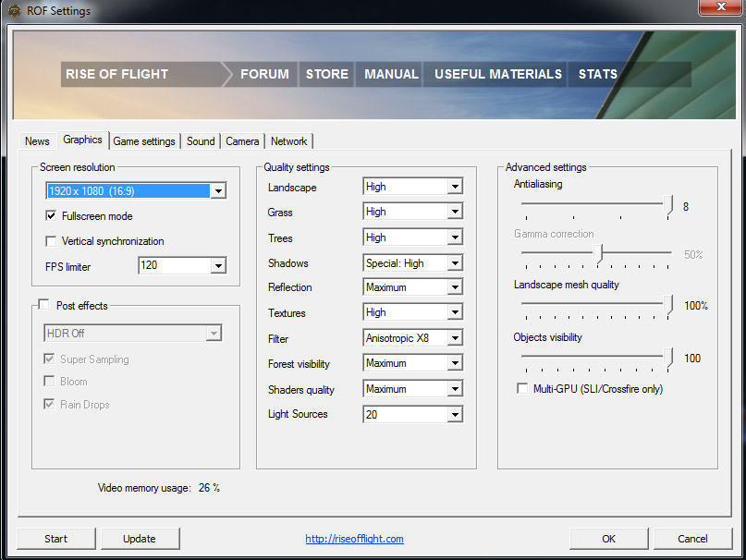The image size is (746, 560).
Task: Open the Shaders quality dropdown
Action: coord(412,389)
